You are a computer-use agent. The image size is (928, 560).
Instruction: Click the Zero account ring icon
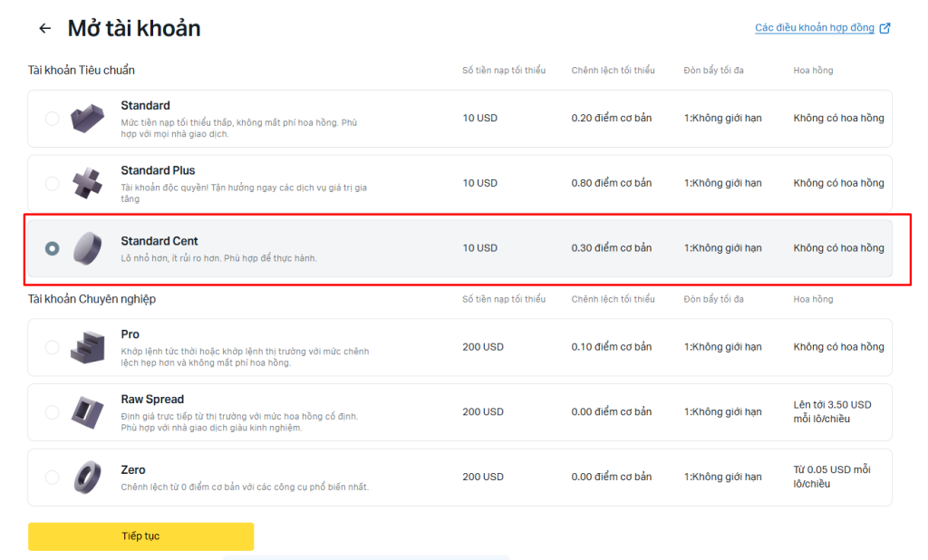[x=88, y=477]
